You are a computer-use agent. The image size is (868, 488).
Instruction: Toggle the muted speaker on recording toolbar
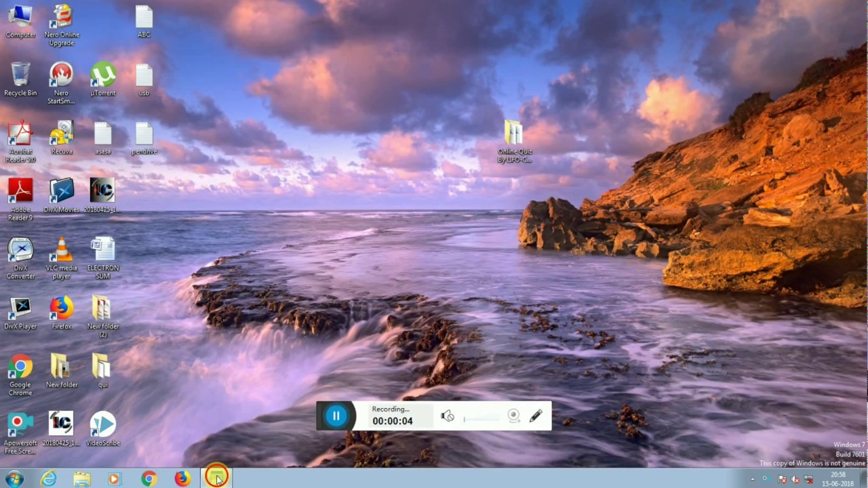[448, 416]
